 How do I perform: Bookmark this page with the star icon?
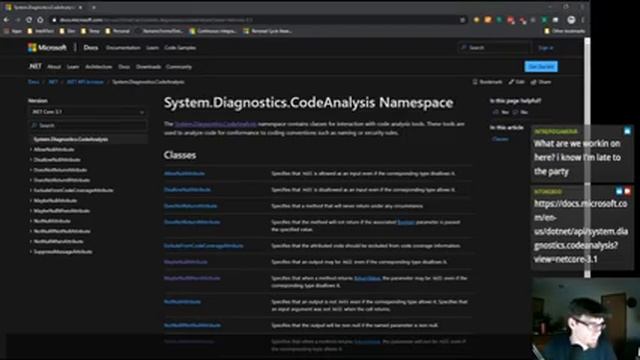pos(462,20)
